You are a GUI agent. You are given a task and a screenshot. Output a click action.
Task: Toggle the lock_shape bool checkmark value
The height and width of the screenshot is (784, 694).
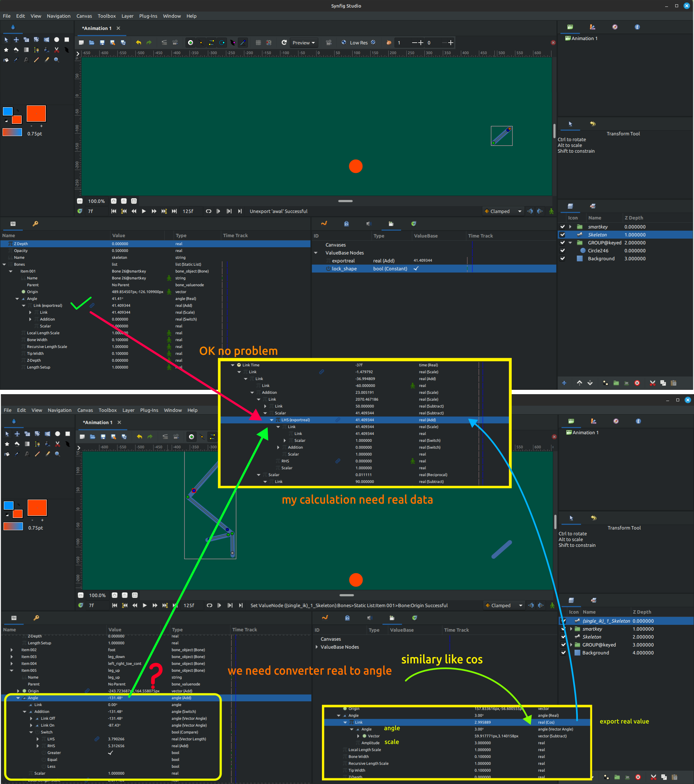(x=416, y=269)
